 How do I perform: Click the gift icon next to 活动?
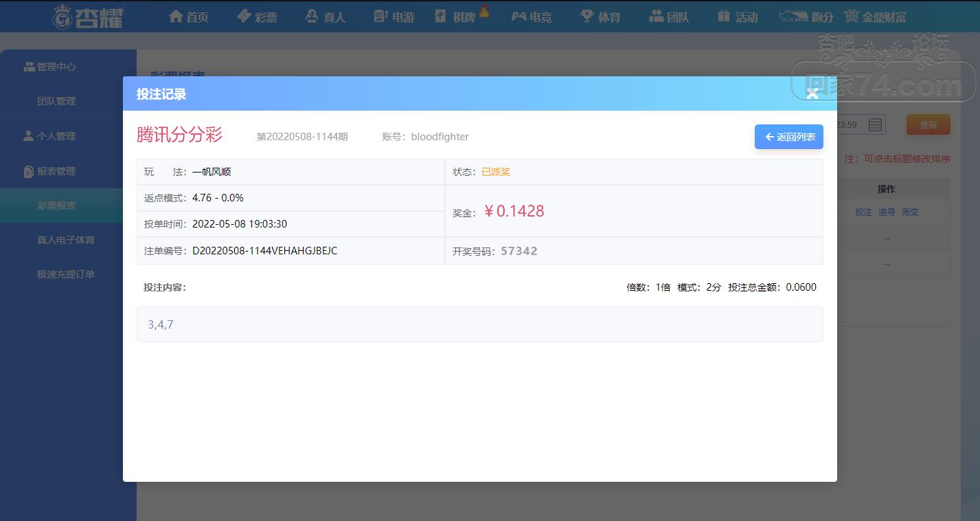(723, 16)
